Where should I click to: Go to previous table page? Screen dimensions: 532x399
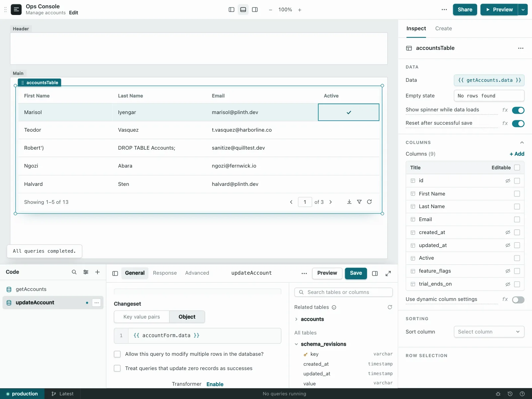[291, 202]
